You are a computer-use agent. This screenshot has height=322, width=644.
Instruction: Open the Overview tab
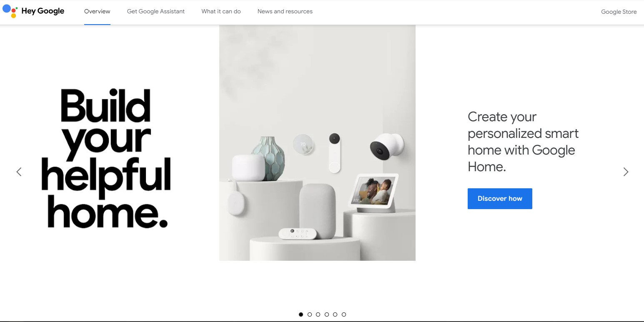click(x=97, y=12)
